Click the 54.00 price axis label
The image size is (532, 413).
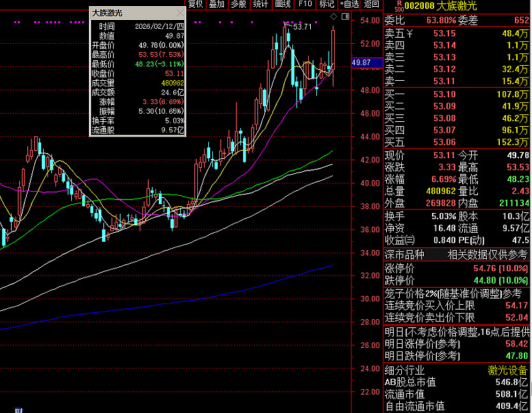[x=370, y=21]
